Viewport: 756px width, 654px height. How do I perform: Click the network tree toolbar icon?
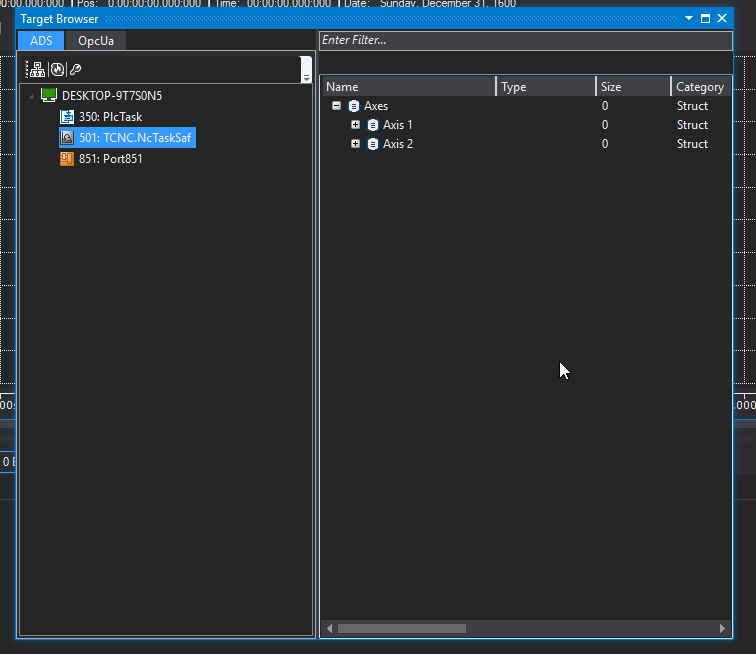coord(38,69)
